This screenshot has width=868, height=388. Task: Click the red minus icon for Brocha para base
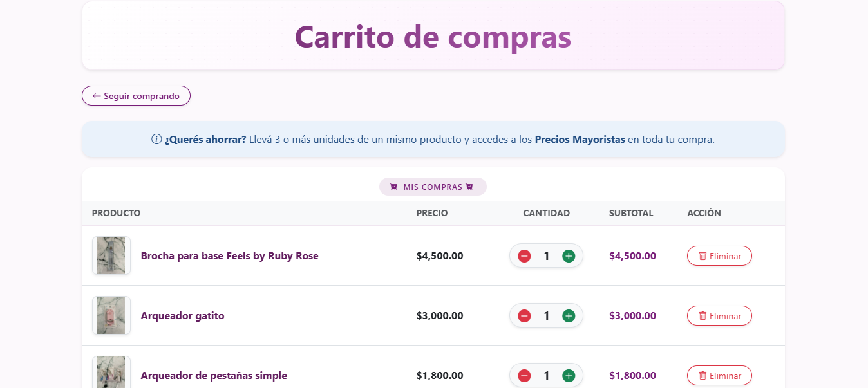(x=524, y=255)
